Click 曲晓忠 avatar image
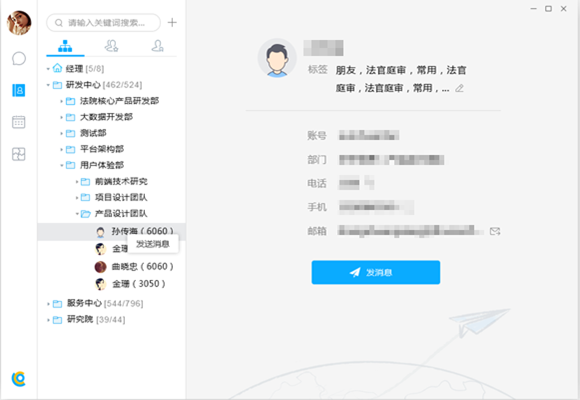 point(100,267)
